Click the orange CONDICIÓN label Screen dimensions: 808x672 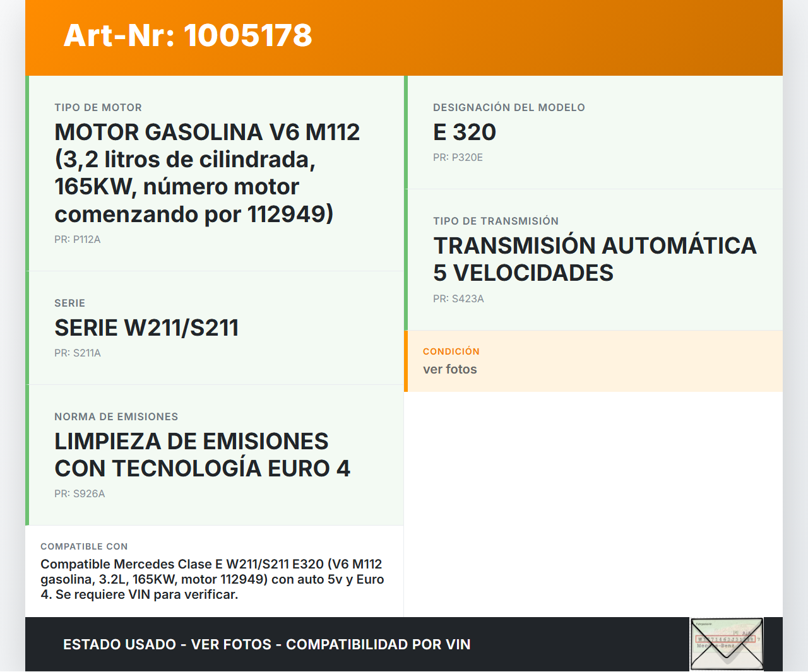(x=451, y=351)
